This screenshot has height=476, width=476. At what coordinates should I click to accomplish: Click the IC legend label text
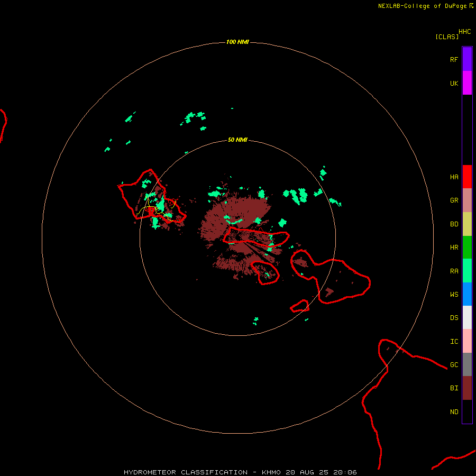coord(454,342)
